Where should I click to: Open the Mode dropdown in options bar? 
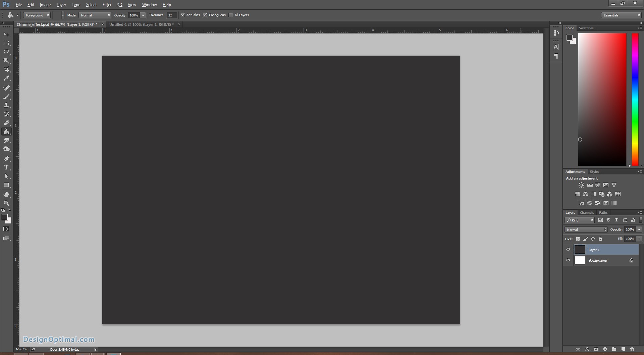95,15
